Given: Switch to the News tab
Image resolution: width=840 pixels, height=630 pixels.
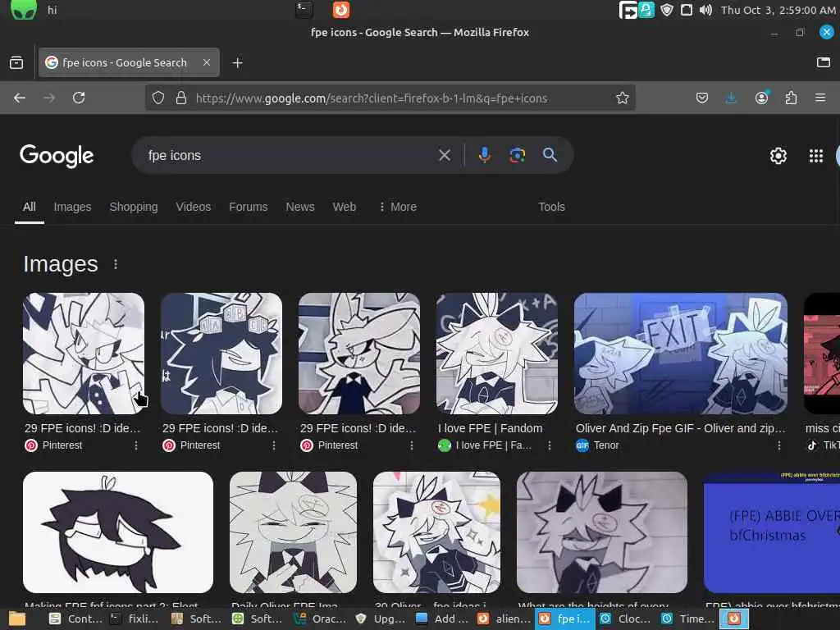Looking at the screenshot, I should coord(300,207).
